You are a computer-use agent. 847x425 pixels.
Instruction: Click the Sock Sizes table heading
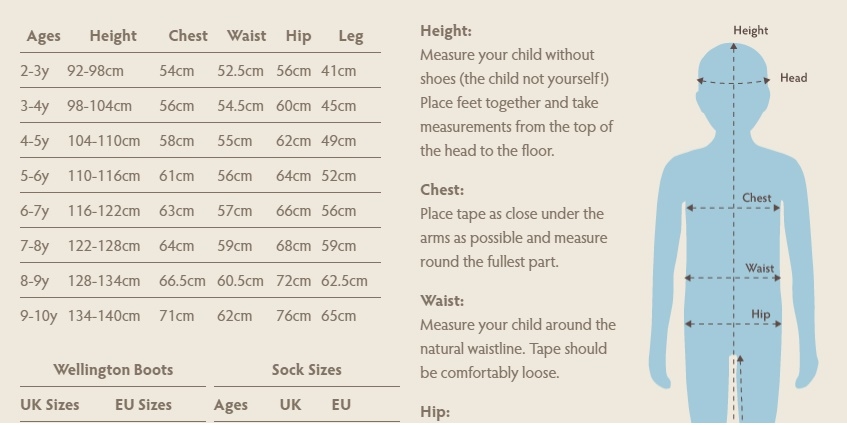coord(306,370)
